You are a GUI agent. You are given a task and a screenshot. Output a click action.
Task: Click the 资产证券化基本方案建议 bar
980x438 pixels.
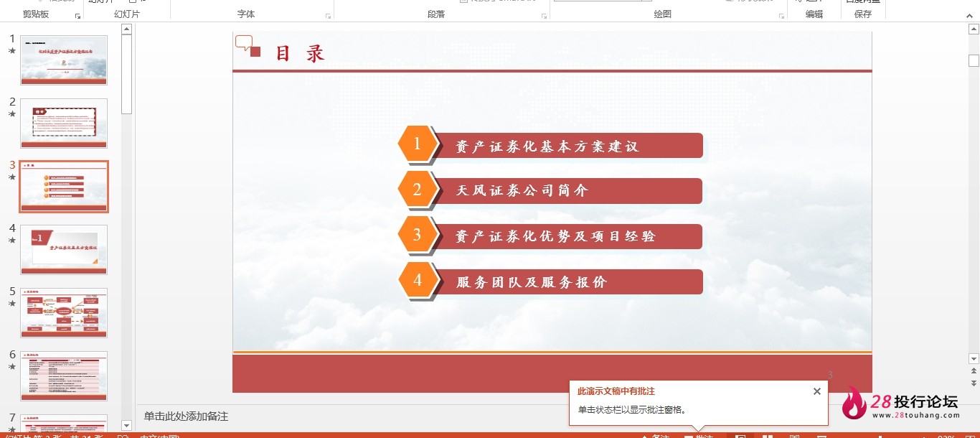click(570, 146)
